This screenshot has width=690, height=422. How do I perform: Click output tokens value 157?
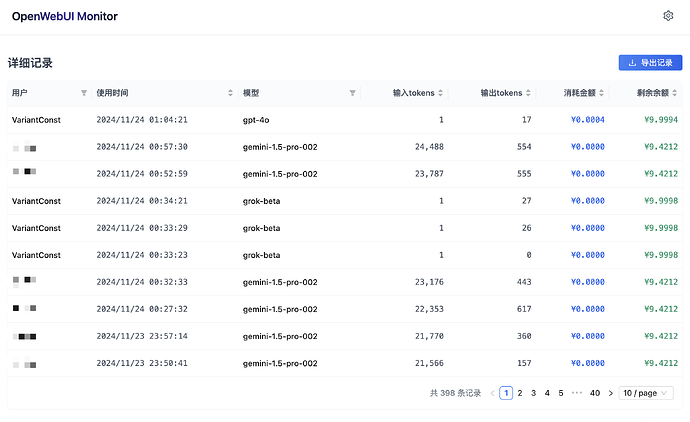(x=524, y=363)
